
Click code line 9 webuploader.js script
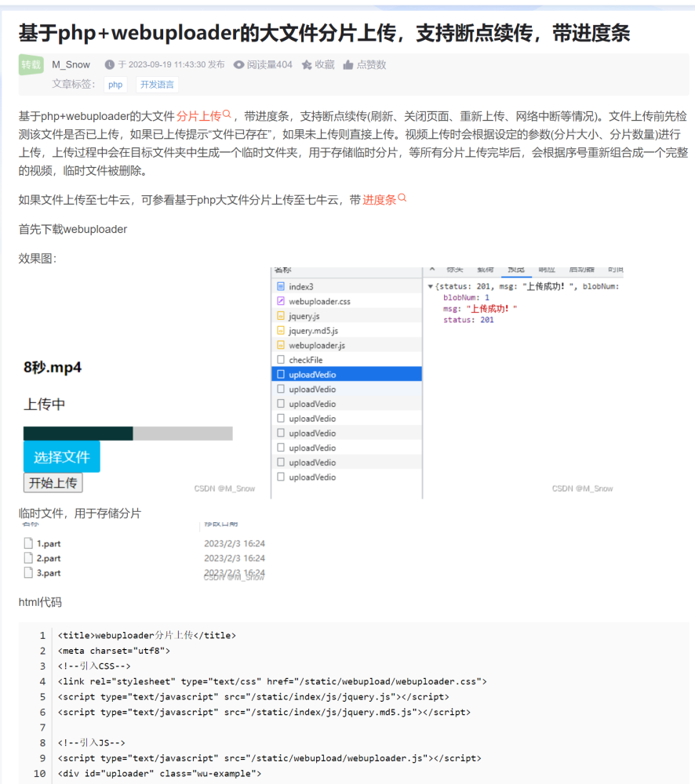point(270,758)
